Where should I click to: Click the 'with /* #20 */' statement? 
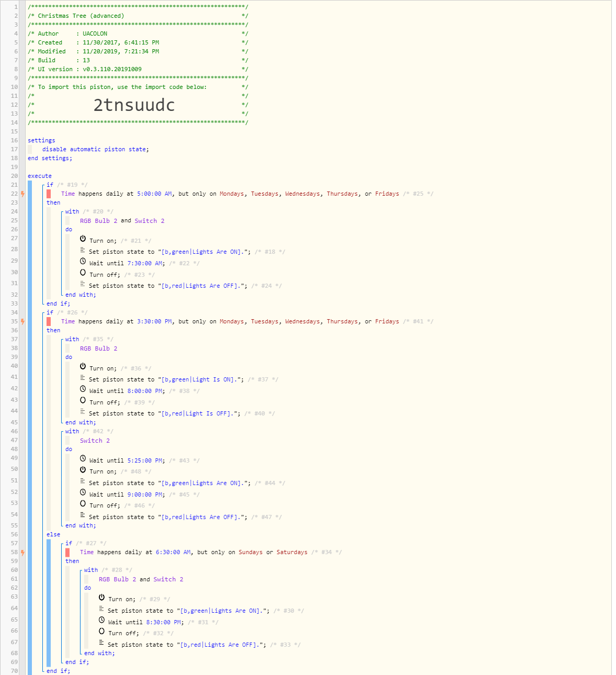point(89,211)
